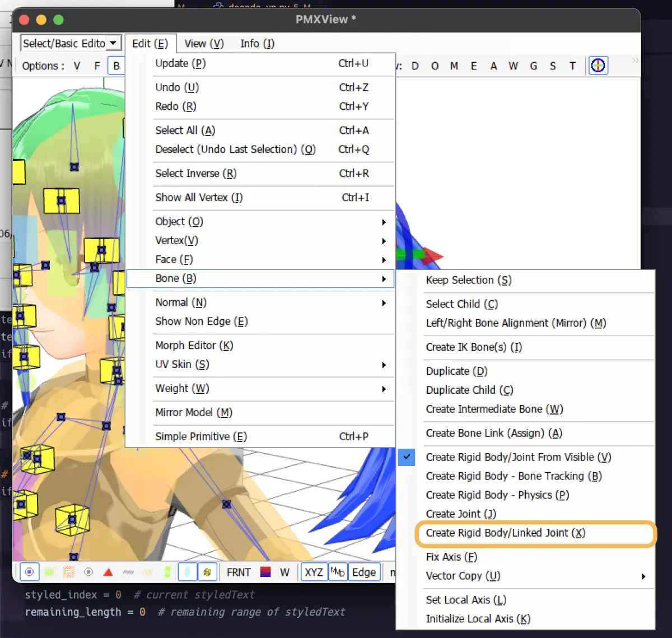Choose Create IK Bone(s) (I)
672x638 pixels.
click(526, 347)
